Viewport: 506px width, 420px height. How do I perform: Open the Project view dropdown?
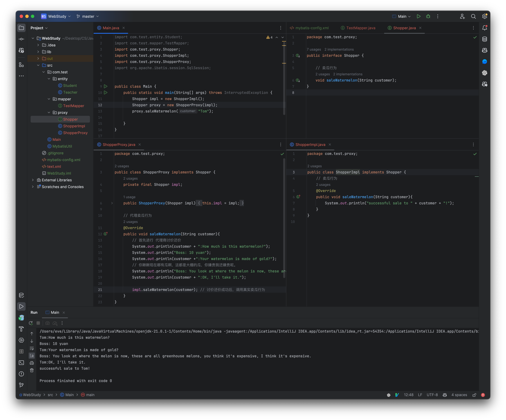39,28
